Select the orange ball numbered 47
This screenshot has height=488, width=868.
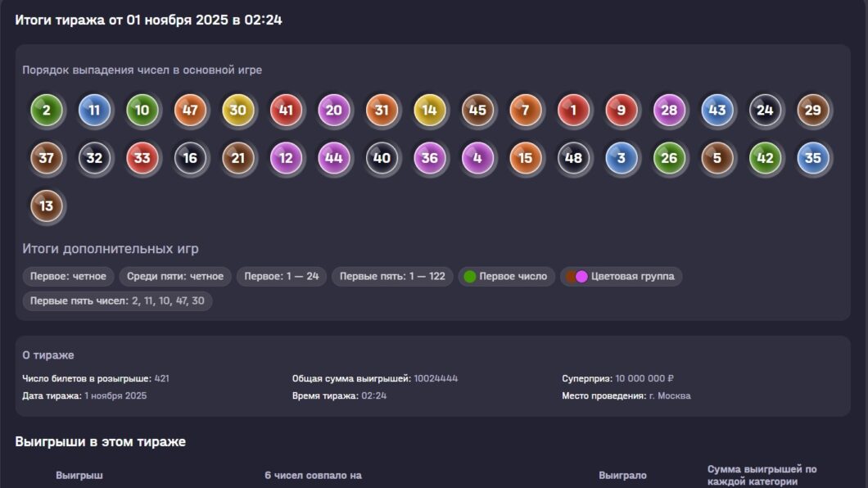click(190, 111)
